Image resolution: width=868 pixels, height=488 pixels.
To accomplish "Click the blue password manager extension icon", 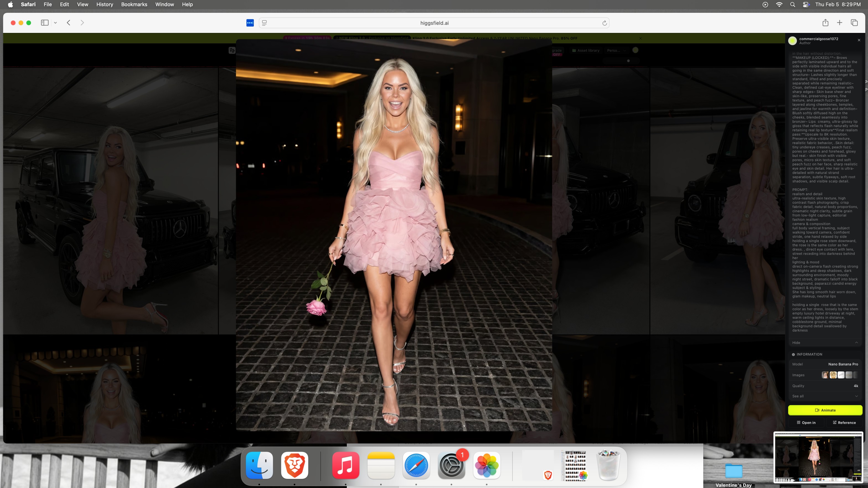I will (250, 23).
